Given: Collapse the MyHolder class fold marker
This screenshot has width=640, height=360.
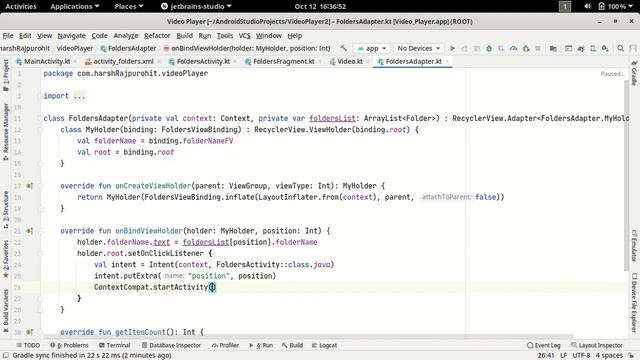Looking at the screenshot, I should pyautogui.click(x=40, y=130).
